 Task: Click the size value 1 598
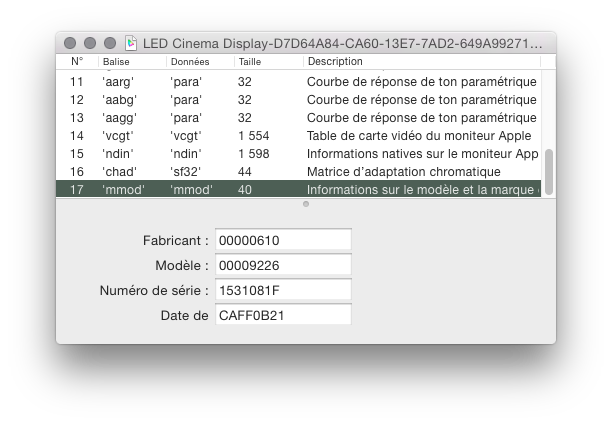click(x=254, y=153)
